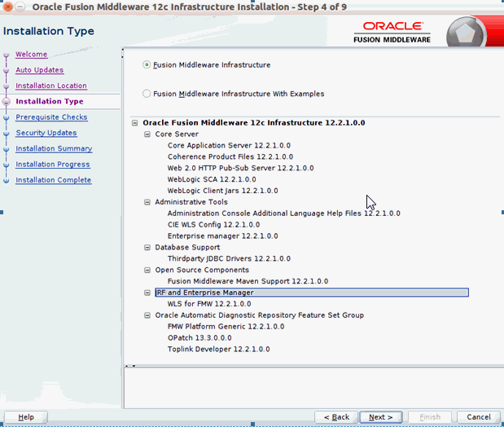Minimize the installer window

point(20,7)
